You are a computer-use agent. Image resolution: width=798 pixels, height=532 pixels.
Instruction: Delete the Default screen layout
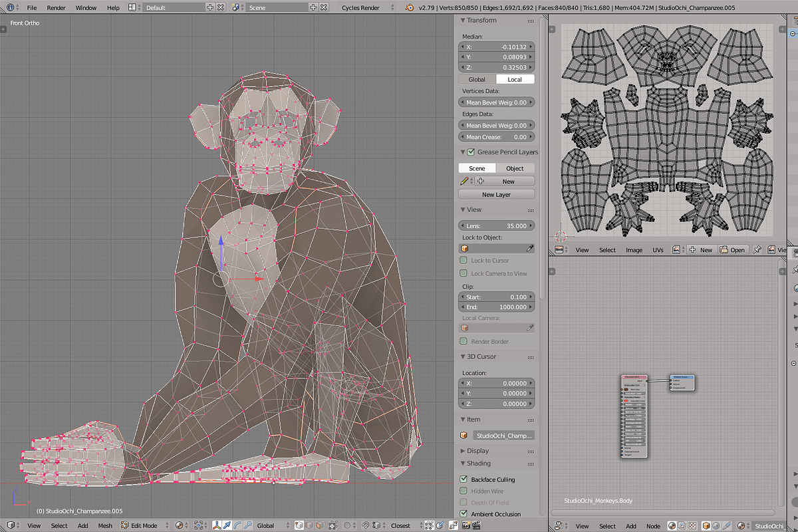(x=221, y=7)
